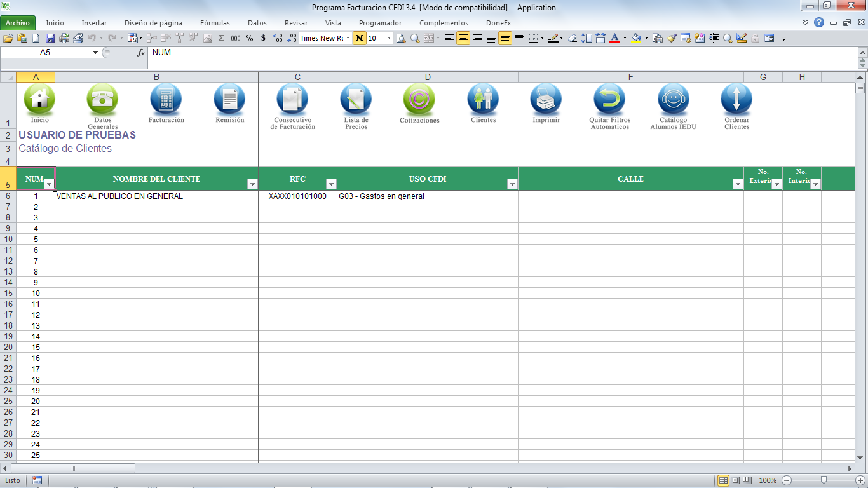Click the Save floppy disk icon
Image resolution: width=868 pixels, height=488 pixels.
point(50,38)
